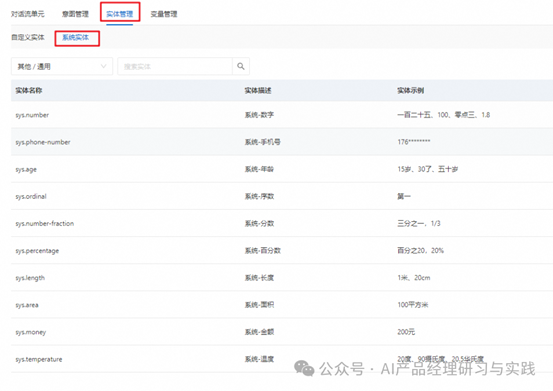
Task: Click the sys.temperature entity name
Action: tap(39, 359)
